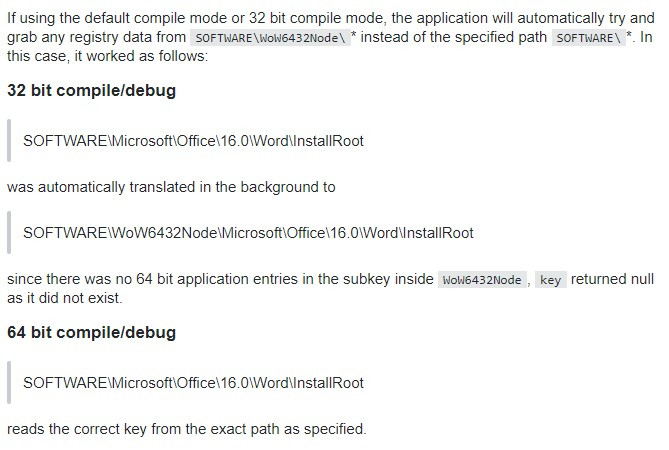
Task: Click the '64 bit compile/debug' heading
Action: click(x=92, y=332)
